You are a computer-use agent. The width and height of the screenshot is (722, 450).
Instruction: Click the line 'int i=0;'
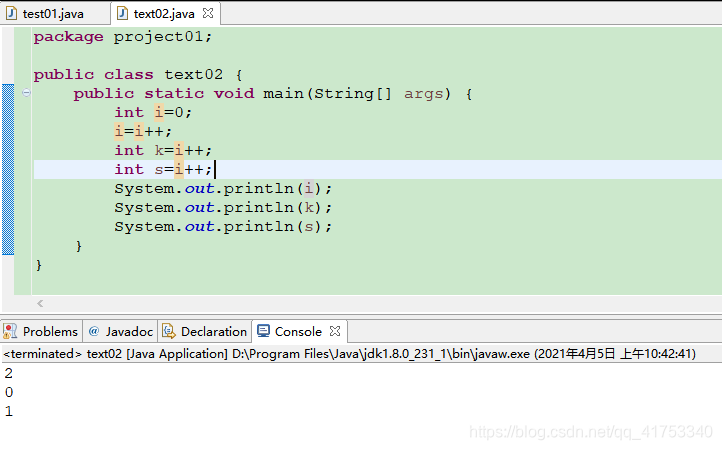pos(153,112)
